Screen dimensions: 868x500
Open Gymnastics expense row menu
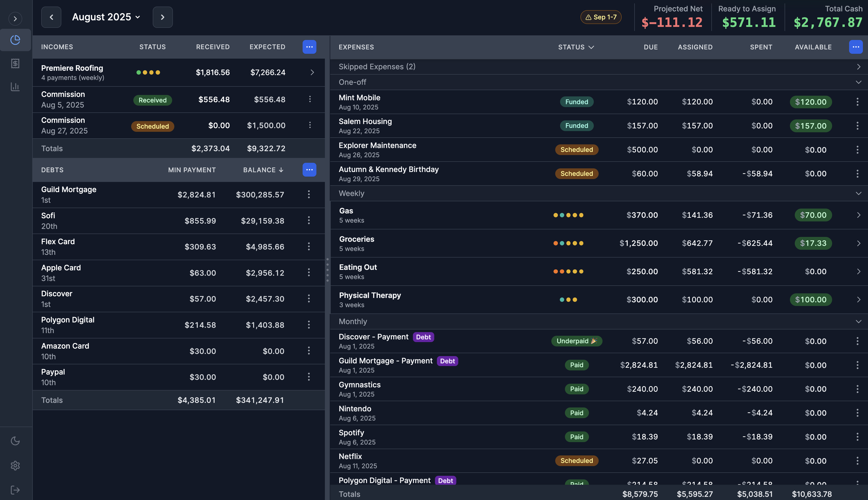pyautogui.click(x=857, y=389)
